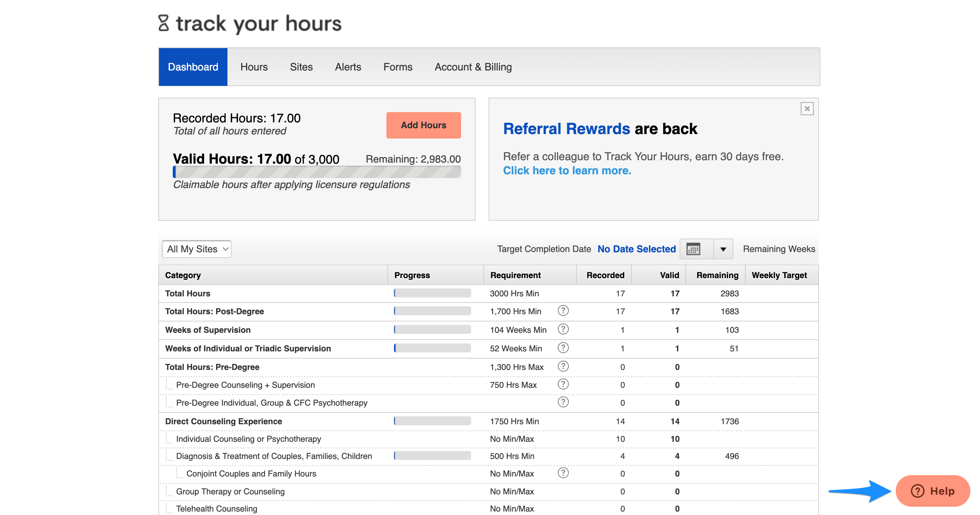Close the Referral Rewards banner
Viewport: 980px width, 515px height.
click(807, 109)
